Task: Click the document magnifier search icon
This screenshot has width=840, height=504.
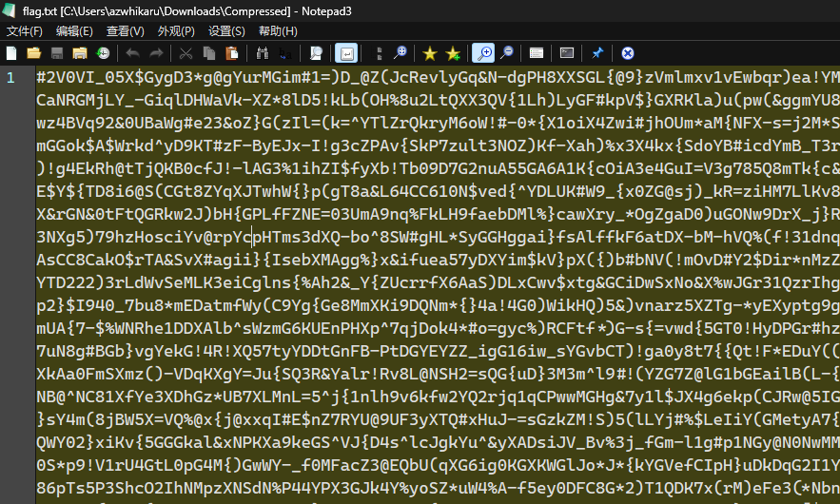Action: pos(316,53)
